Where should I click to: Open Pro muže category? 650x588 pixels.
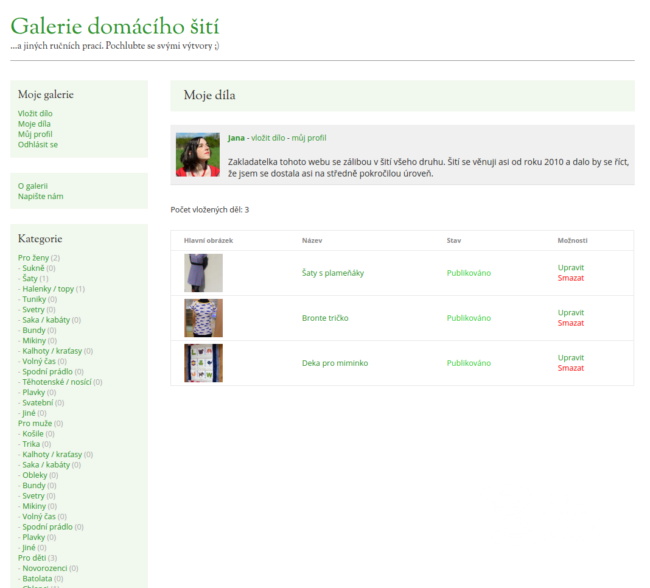[35, 423]
